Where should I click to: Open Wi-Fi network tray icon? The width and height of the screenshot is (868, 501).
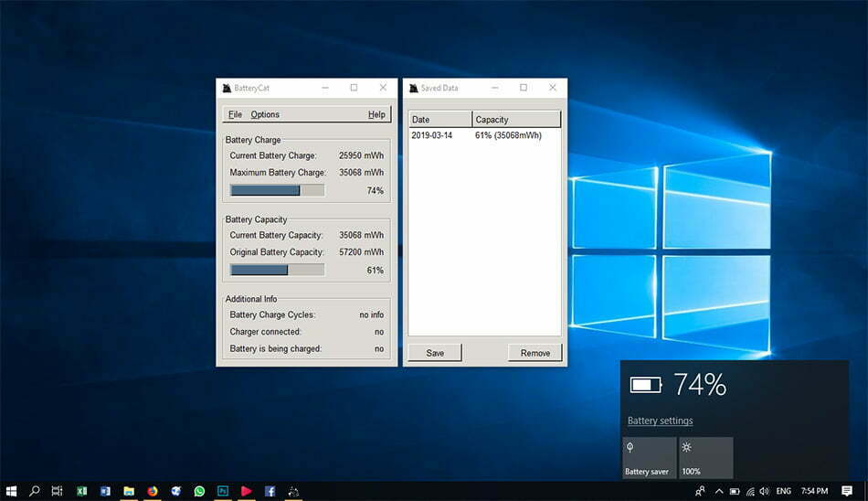(x=750, y=491)
